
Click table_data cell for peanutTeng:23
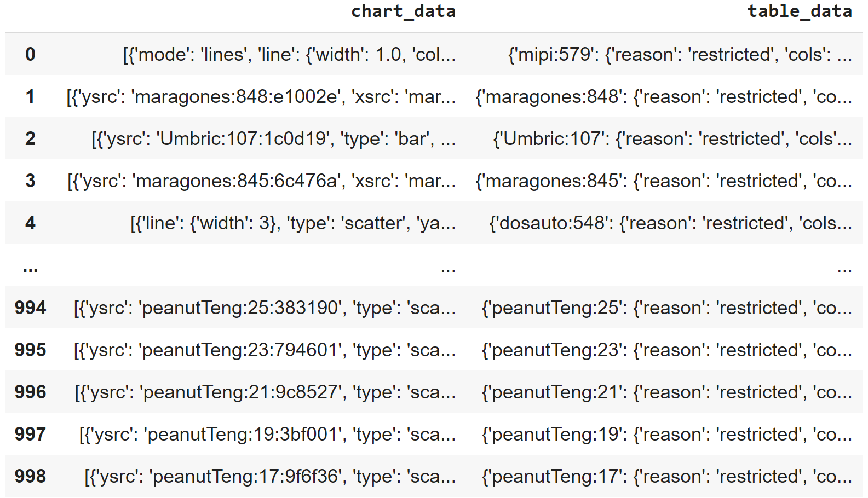click(x=666, y=350)
